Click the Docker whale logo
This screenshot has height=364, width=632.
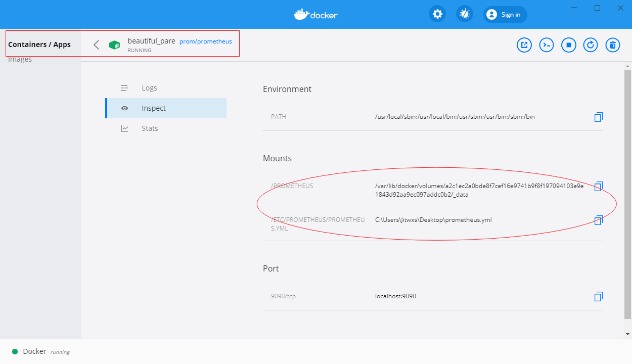click(x=316, y=14)
